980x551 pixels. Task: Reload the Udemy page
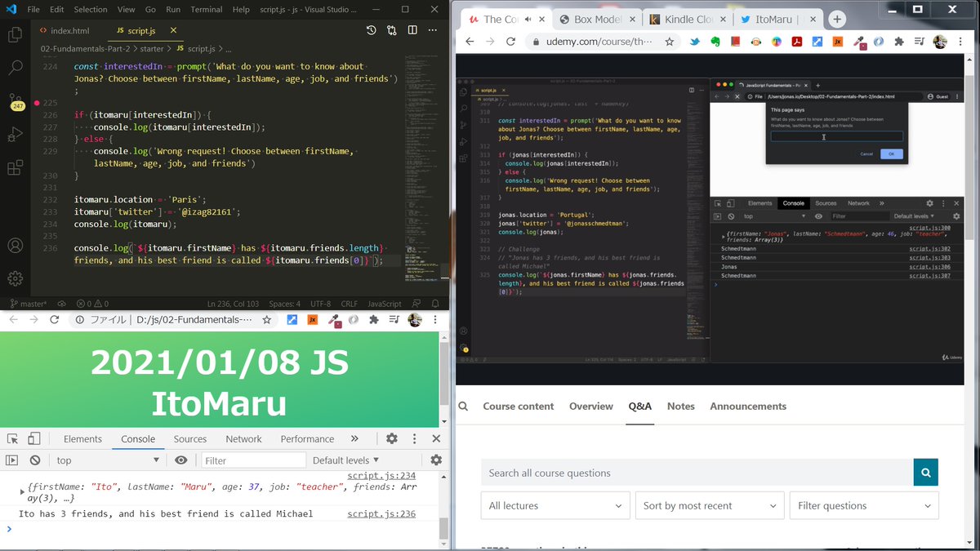coord(511,42)
